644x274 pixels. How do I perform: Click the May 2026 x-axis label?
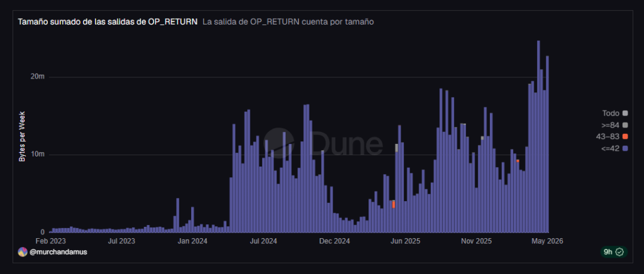pos(548,241)
